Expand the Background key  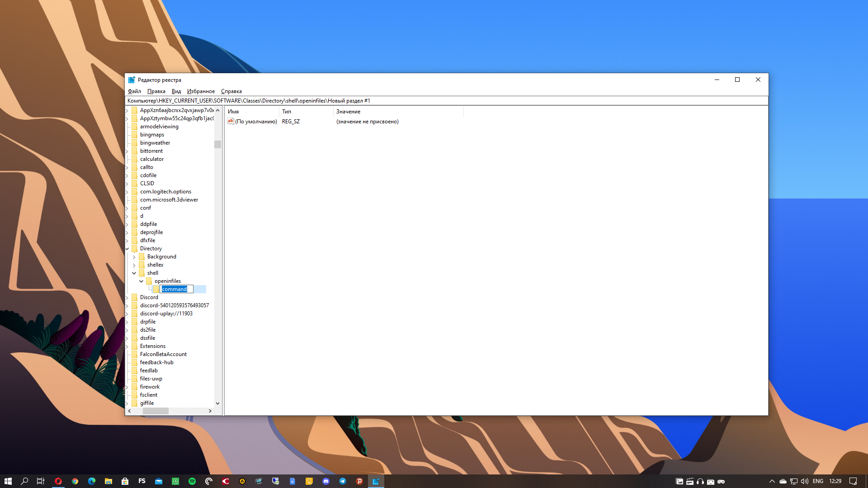[x=134, y=257]
